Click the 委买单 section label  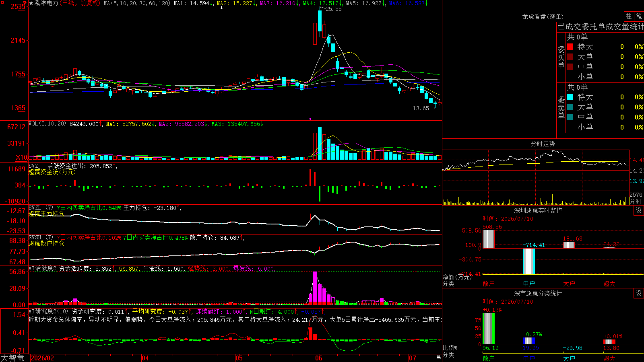pyautogui.click(x=561, y=57)
